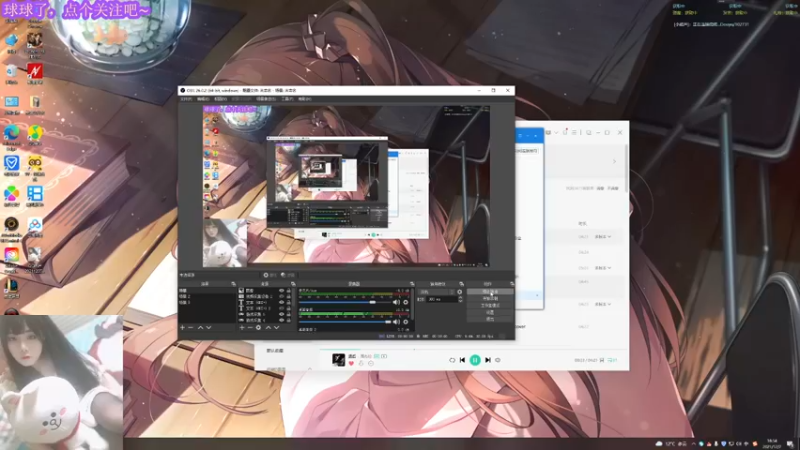
Task: Pop out the Controls dock icon
Action: click(512, 284)
